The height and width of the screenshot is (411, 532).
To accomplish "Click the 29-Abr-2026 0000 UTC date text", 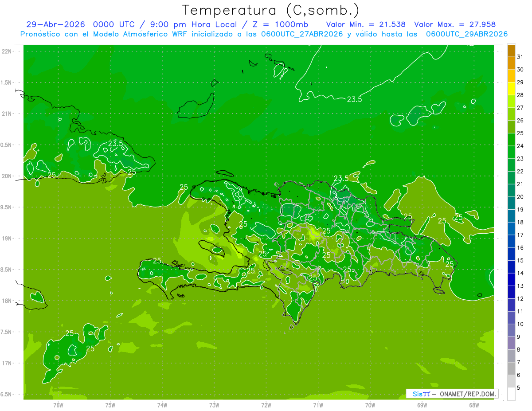I will [x=81, y=24].
